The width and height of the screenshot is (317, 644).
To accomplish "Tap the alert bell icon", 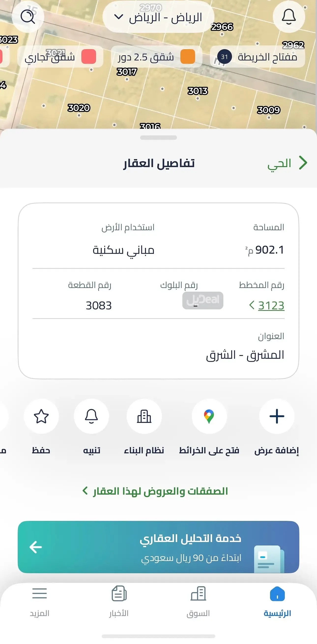I will point(91,416).
